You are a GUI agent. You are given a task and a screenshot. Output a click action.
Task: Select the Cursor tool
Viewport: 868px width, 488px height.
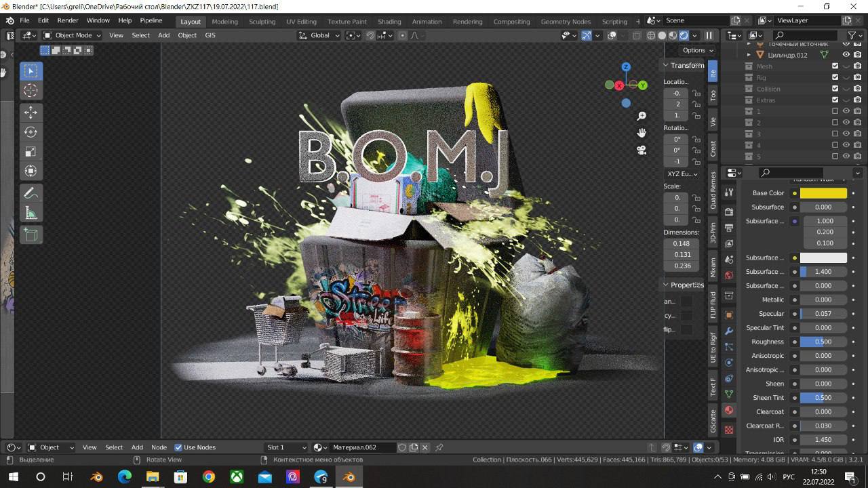coord(31,90)
